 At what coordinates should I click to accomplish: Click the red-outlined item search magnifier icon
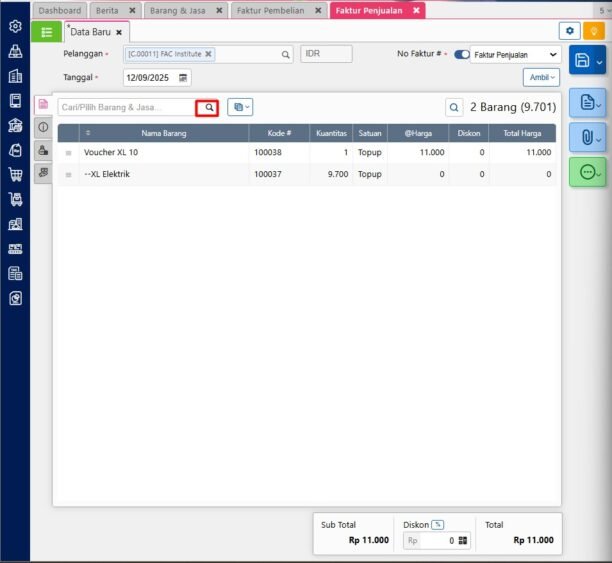[x=207, y=107]
